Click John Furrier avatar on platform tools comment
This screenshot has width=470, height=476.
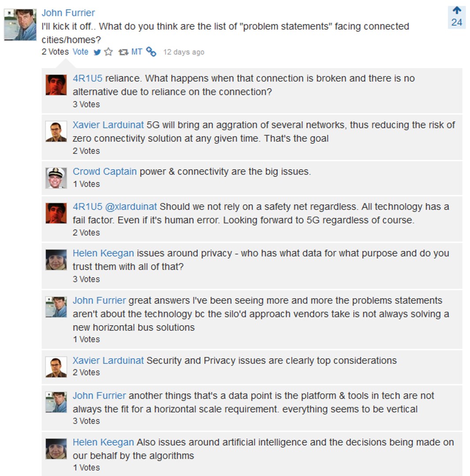(x=56, y=402)
